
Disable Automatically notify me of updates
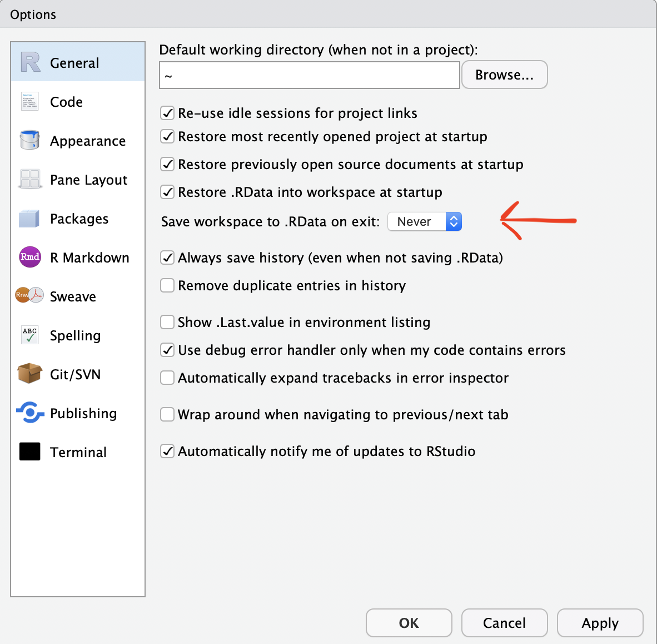point(167,451)
